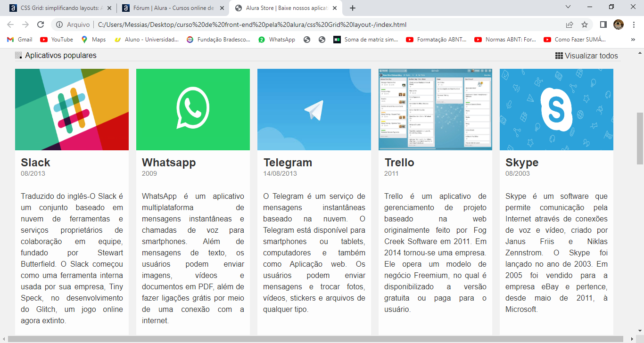The width and height of the screenshot is (644, 343).
Task: Click the Slack logo image
Action: 72,109
